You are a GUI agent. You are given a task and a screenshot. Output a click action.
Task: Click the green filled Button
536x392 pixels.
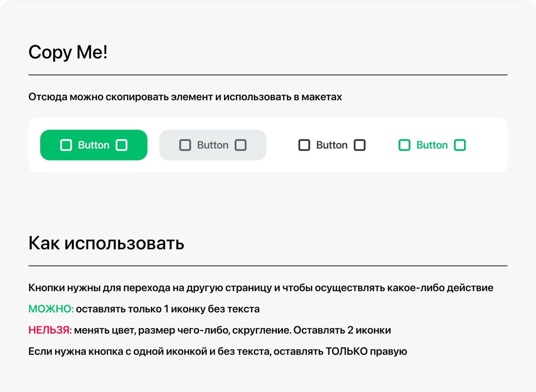pyautogui.click(x=94, y=145)
